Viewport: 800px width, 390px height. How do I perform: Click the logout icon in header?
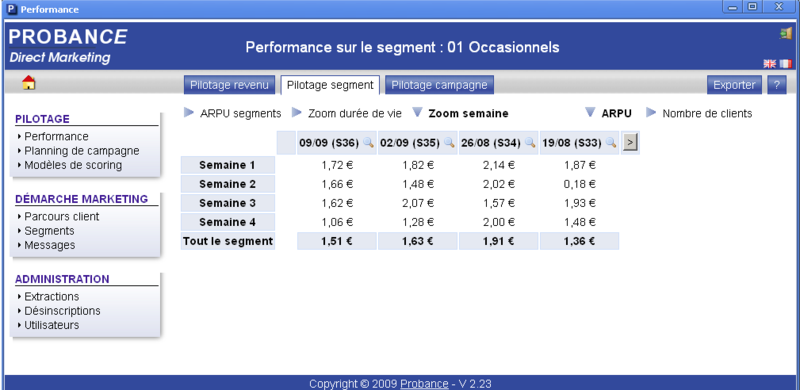(x=785, y=34)
